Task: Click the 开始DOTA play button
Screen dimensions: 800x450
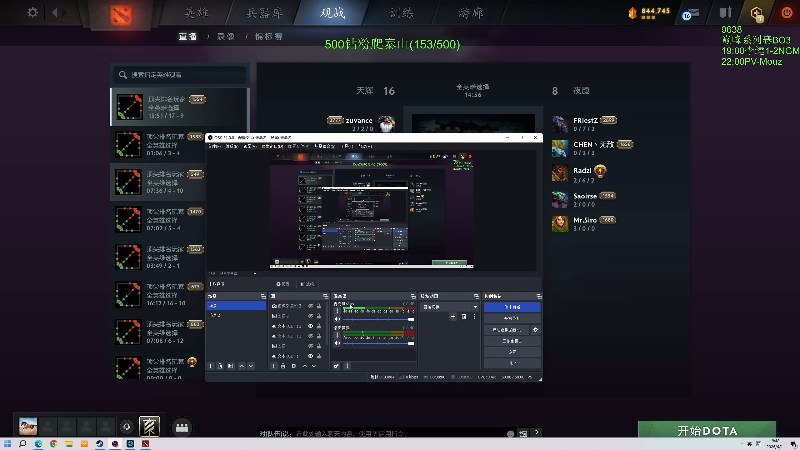Action: click(x=707, y=430)
